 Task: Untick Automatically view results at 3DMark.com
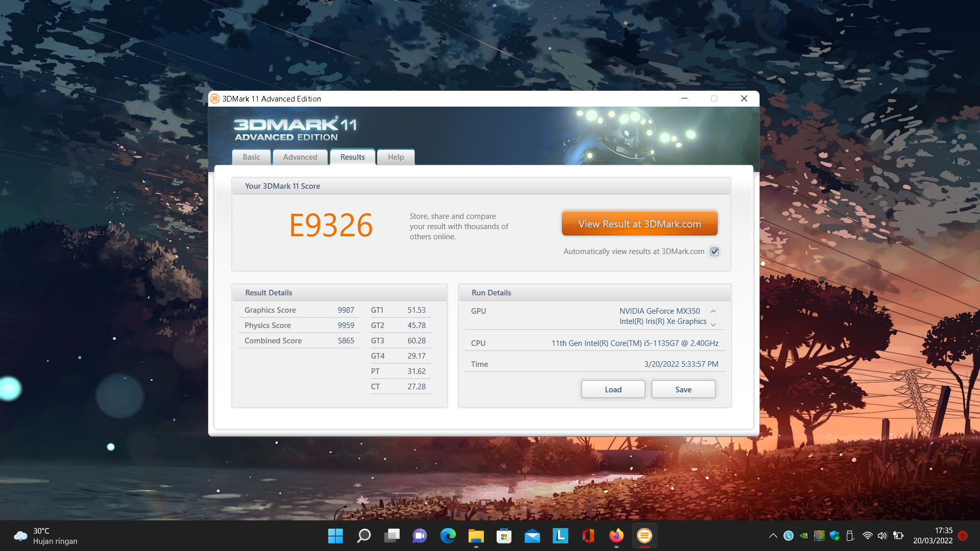click(715, 252)
